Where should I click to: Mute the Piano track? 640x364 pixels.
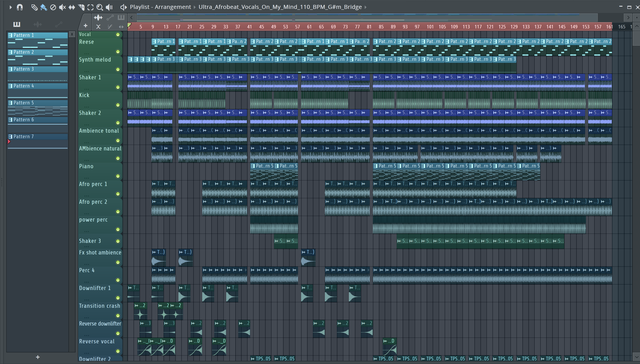(118, 176)
